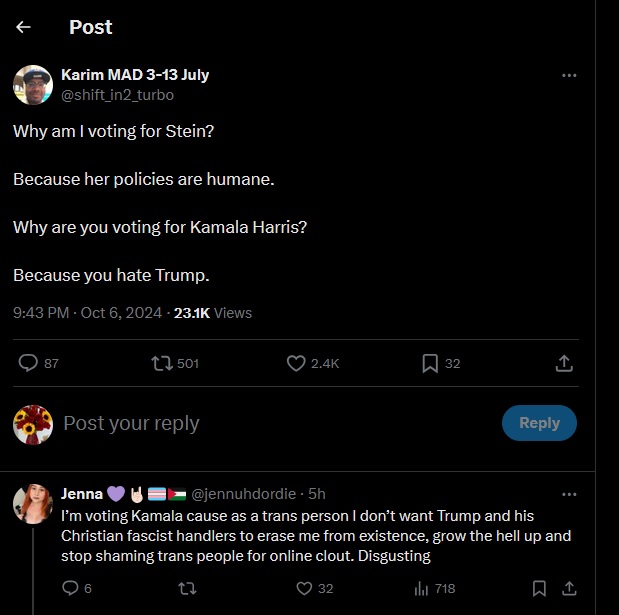Open Jenna's profile avatar

[33, 504]
